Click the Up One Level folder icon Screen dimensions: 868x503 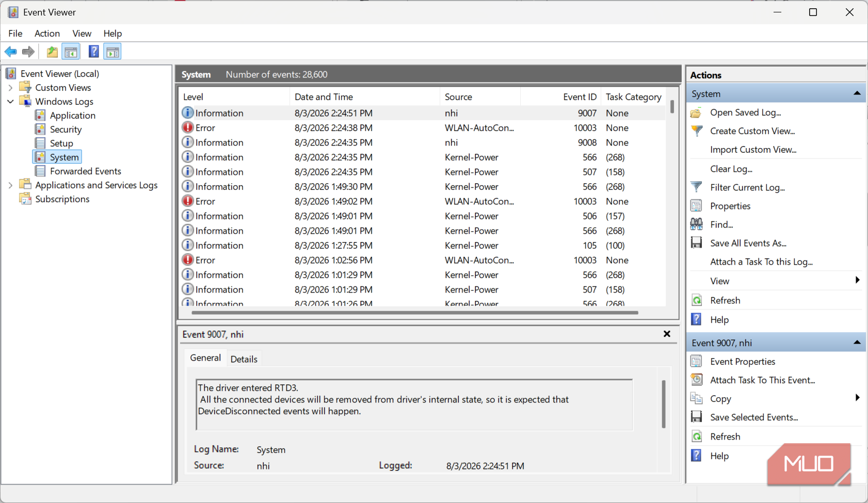(52, 52)
